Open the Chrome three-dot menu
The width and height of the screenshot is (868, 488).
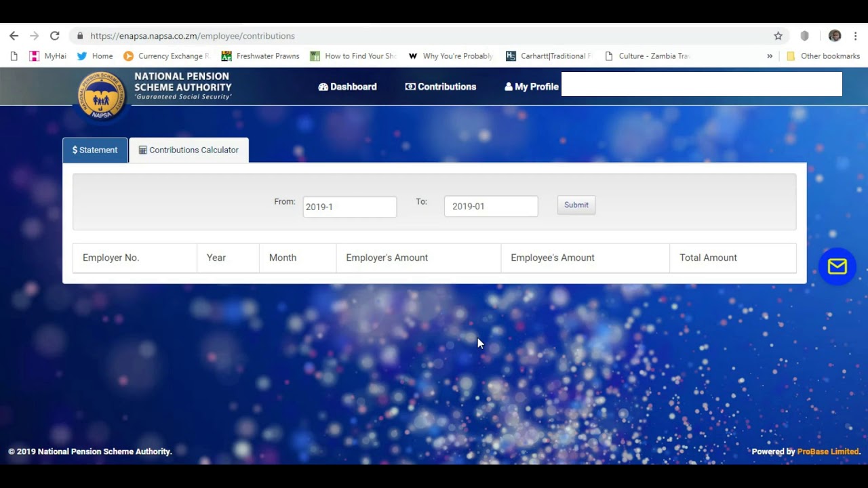[856, 36]
